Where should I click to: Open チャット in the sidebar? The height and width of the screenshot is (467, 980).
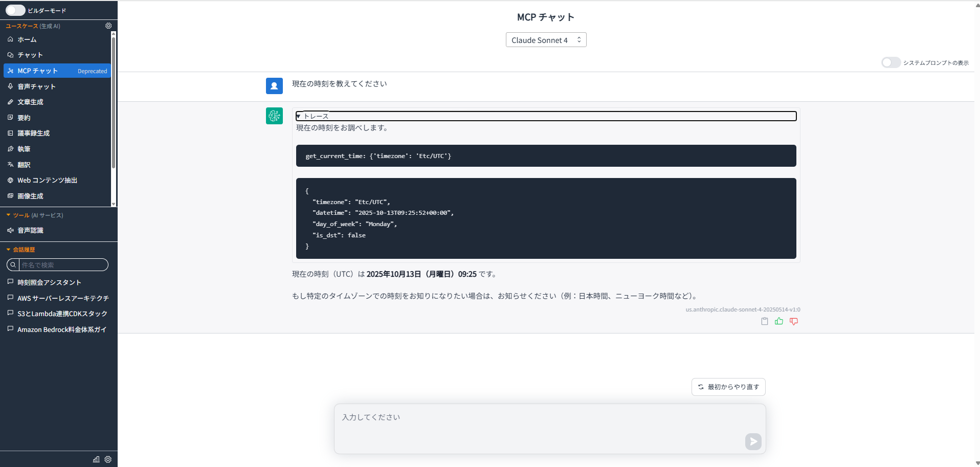pyautogui.click(x=57, y=55)
